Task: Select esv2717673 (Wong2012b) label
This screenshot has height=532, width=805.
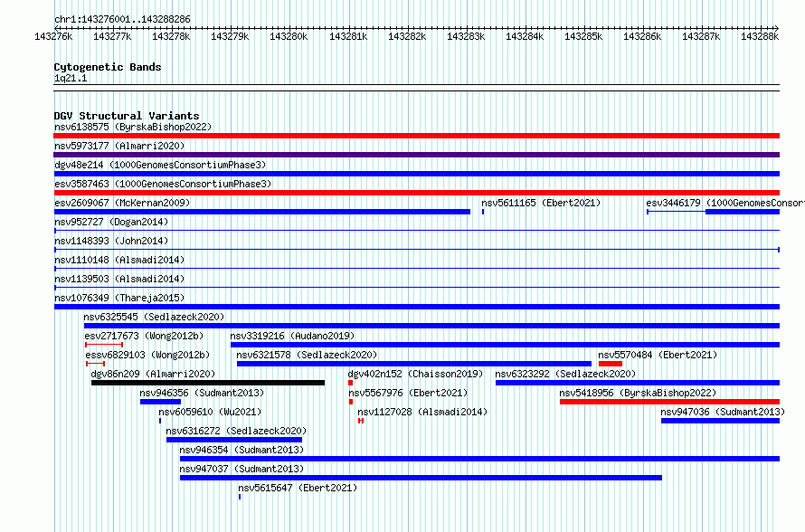Action: coord(144,336)
